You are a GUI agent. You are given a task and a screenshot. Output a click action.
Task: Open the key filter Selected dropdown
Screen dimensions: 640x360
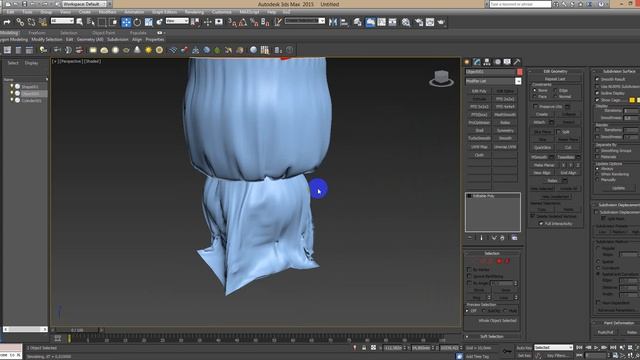[553, 347]
